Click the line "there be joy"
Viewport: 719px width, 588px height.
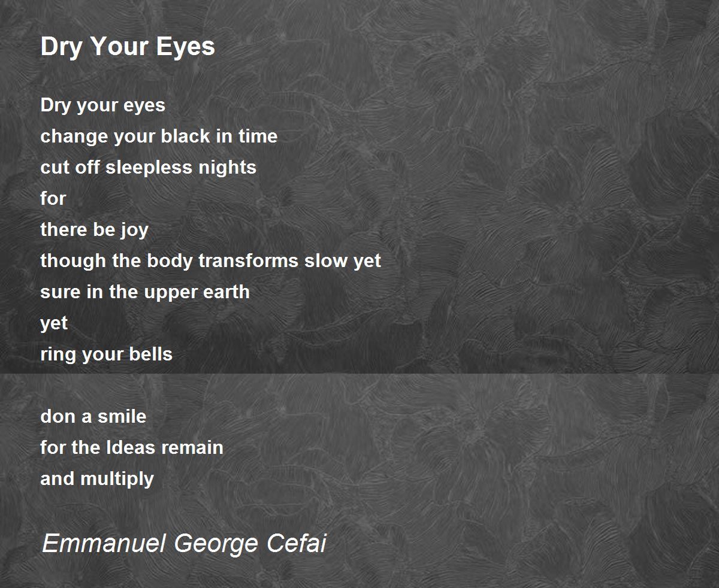(x=94, y=231)
